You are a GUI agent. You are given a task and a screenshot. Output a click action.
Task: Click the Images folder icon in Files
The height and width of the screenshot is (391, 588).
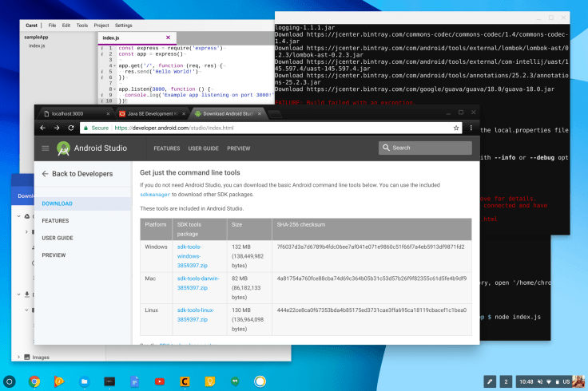tap(27, 357)
